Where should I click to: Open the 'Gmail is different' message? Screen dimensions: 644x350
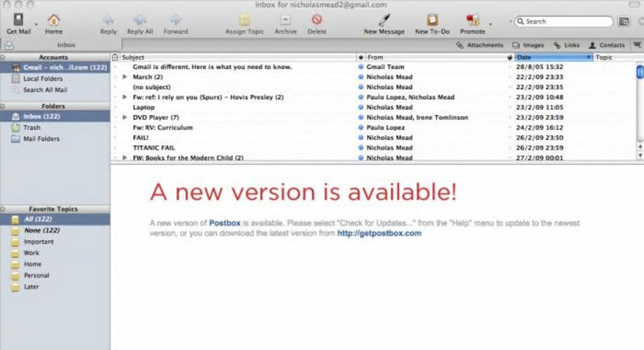(212, 66)
